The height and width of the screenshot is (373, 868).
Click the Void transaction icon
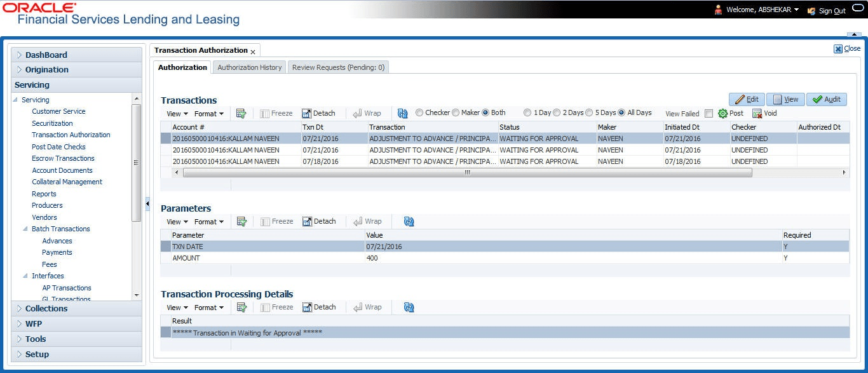[x=757, y=113]
